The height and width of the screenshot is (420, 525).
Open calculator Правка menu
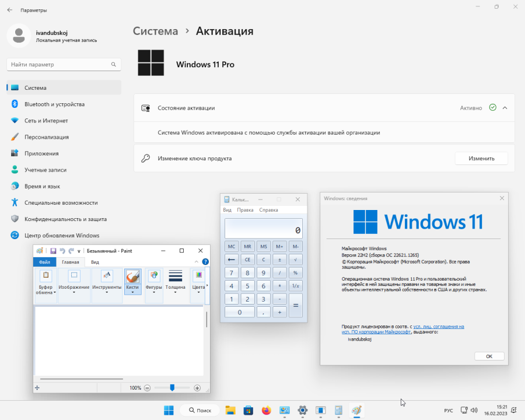(245, 210)
